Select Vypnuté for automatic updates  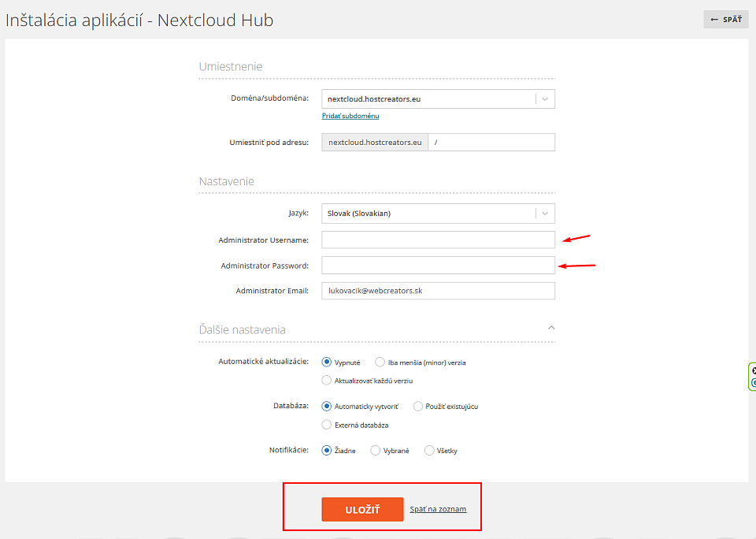(326, 362)
